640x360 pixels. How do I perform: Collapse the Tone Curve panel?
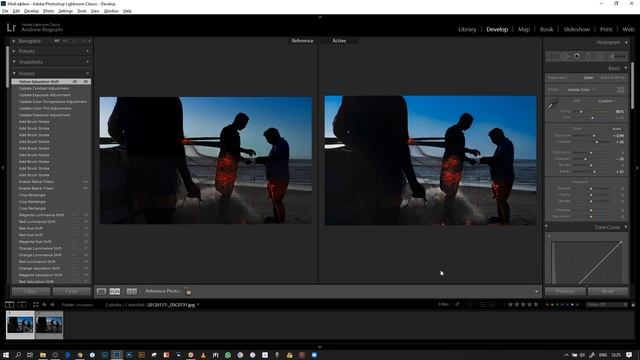[626, 227]
